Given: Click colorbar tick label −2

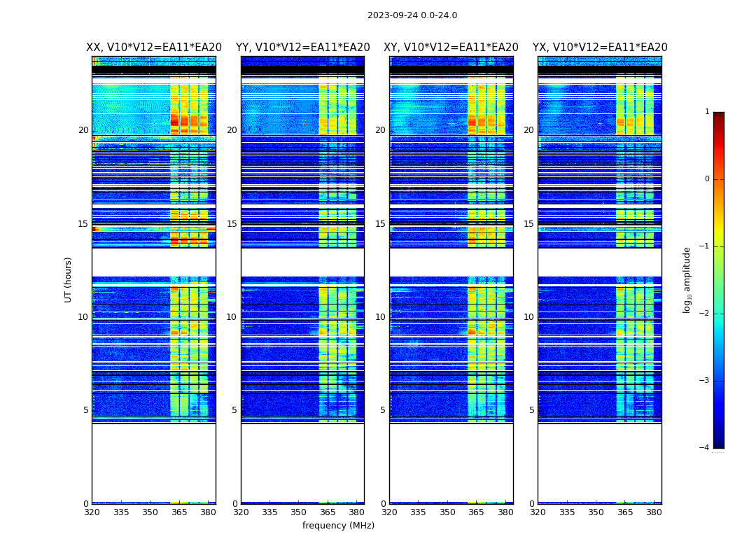Looking at the screenshot, I should click(705, 314).
